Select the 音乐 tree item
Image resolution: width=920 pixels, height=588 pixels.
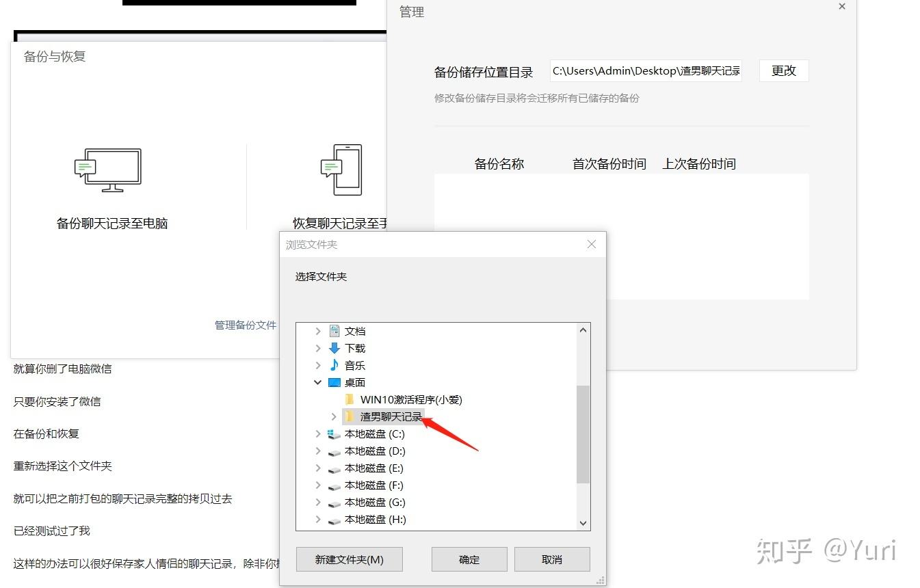355,365
